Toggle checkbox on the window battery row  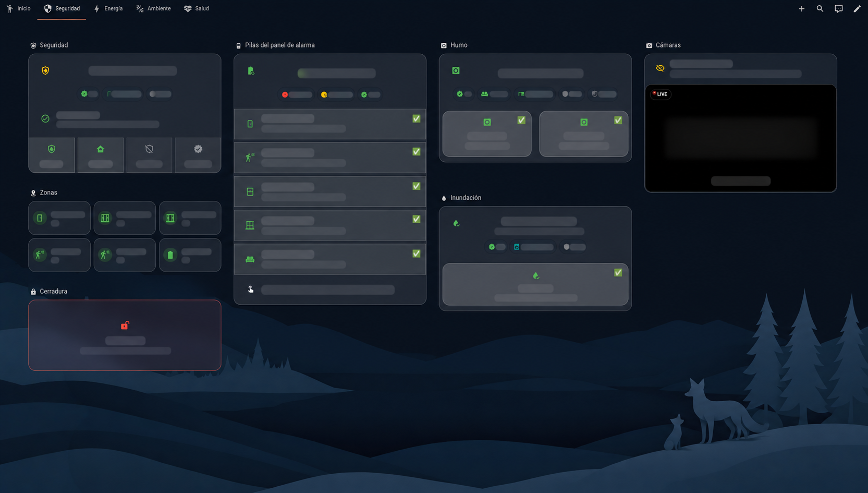click(x=417, y=219)
